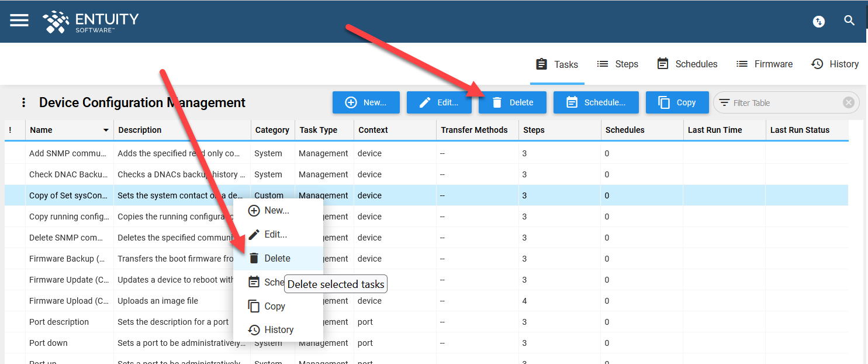Click Steps value 4 in Firmware Upload row
The image size is (868, 364).
click(x=524, y=301)
